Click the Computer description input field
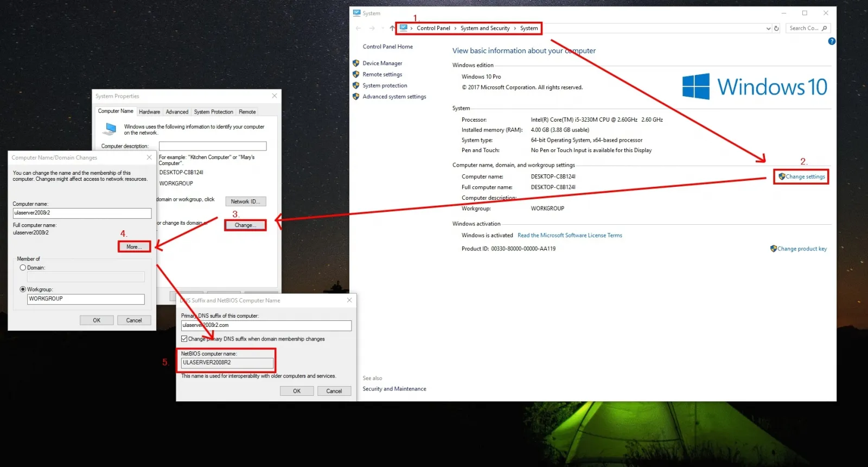This screenshot has width=868, height=467. tap(213, 146)
